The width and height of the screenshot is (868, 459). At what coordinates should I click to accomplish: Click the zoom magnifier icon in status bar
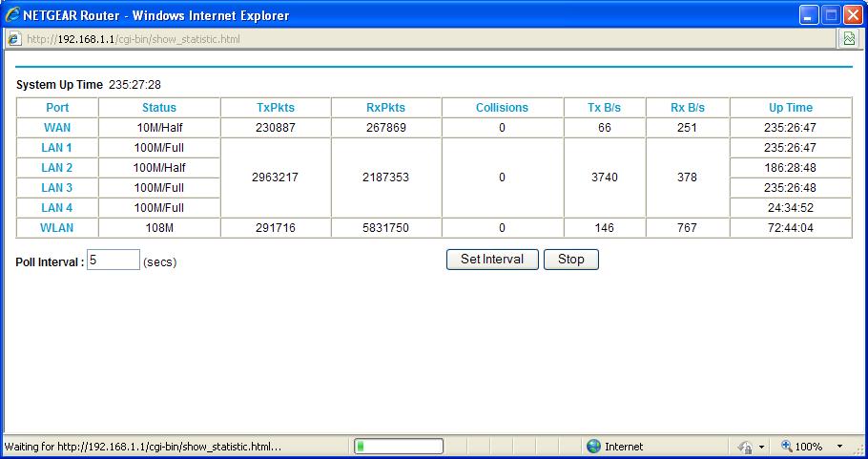(787, 447)
